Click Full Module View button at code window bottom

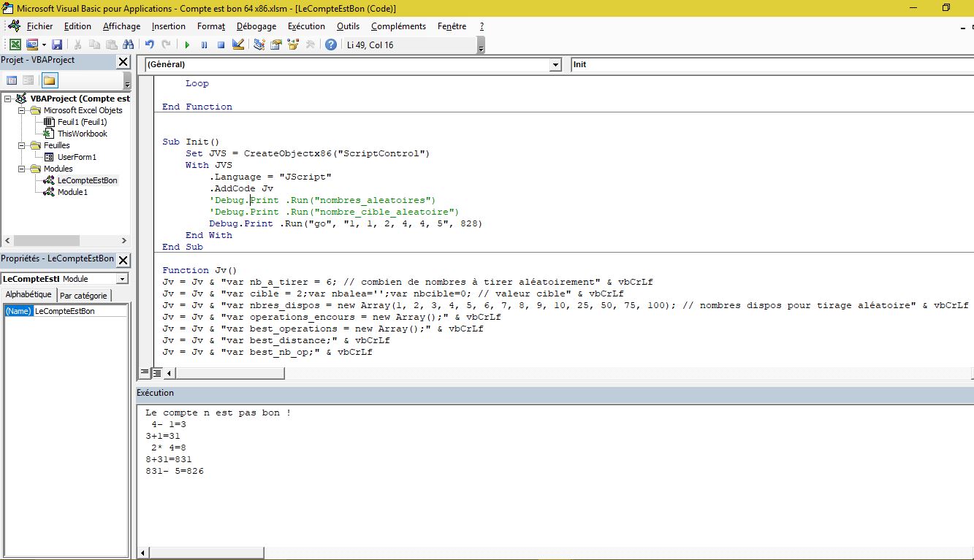[156, 373]
